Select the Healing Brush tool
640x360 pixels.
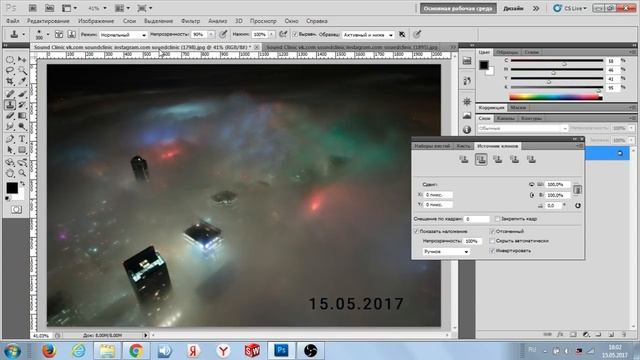click(x=10, y=94)
